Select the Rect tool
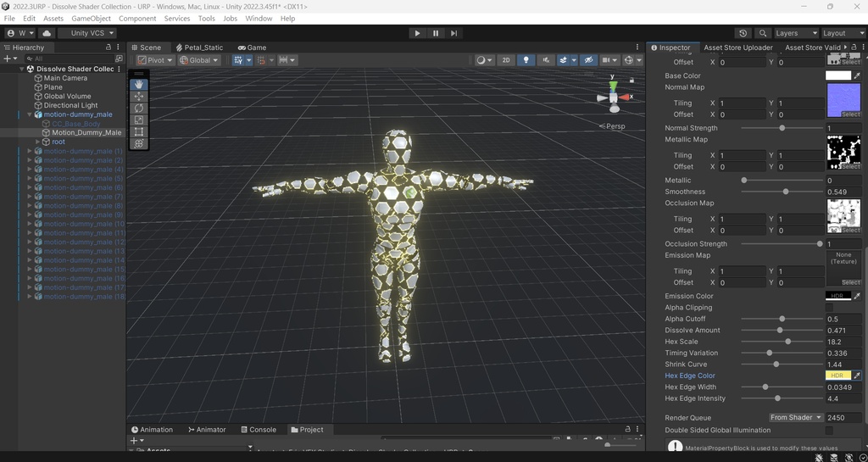The width and height of the screenshot is (868, 462). (x=139, y=131)
